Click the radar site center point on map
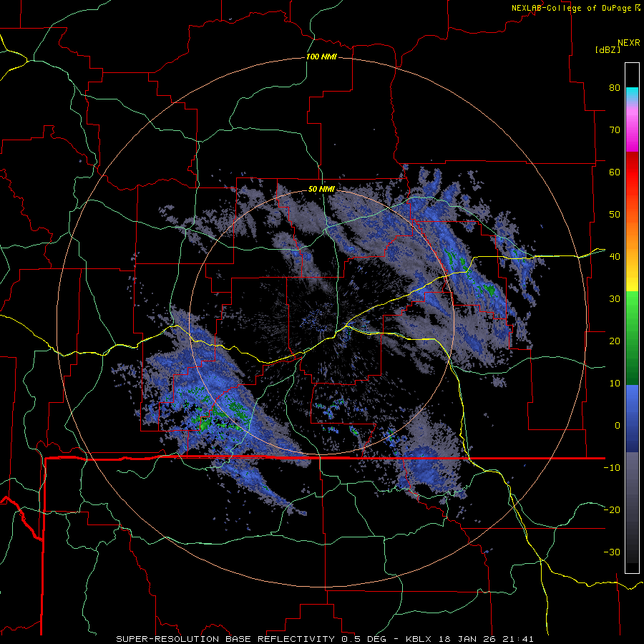 coord(321,323)
